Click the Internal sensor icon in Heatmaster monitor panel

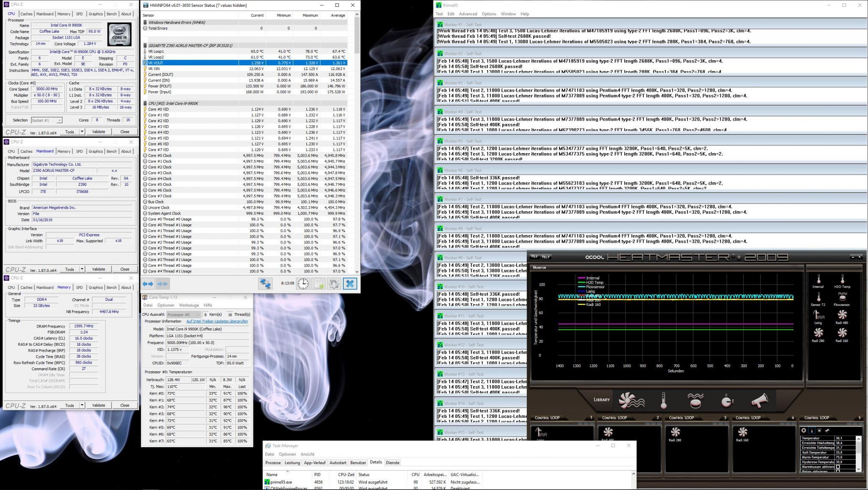818,279
